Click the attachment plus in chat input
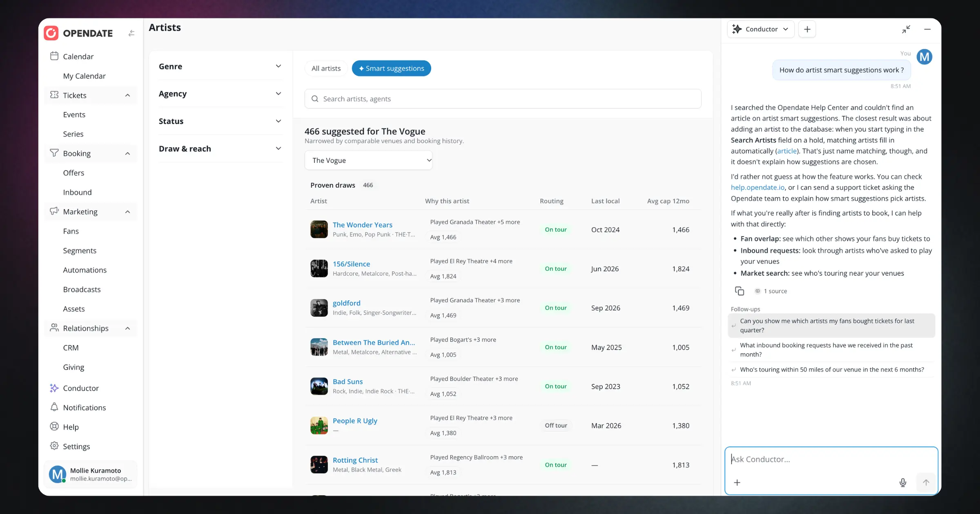 coord(737,483)
